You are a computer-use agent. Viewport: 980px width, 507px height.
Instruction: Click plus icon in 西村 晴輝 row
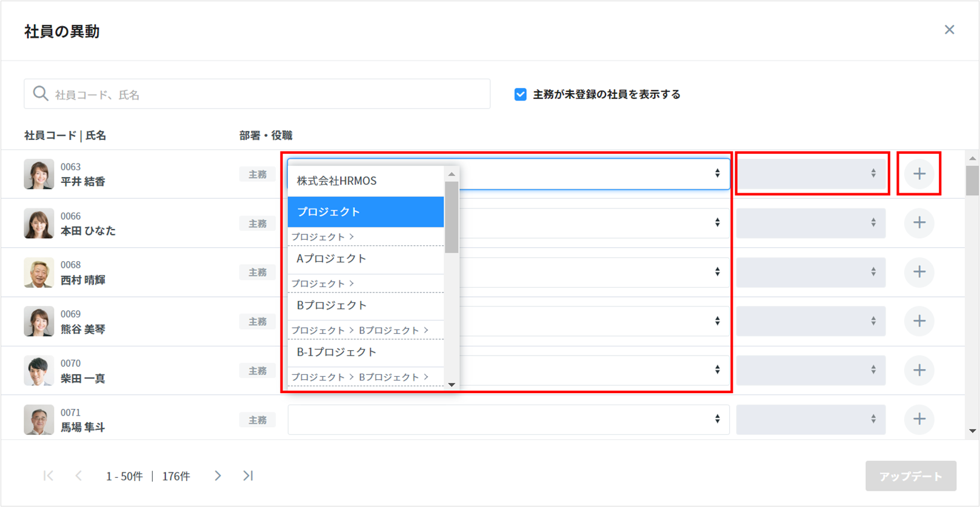point(919,272)
